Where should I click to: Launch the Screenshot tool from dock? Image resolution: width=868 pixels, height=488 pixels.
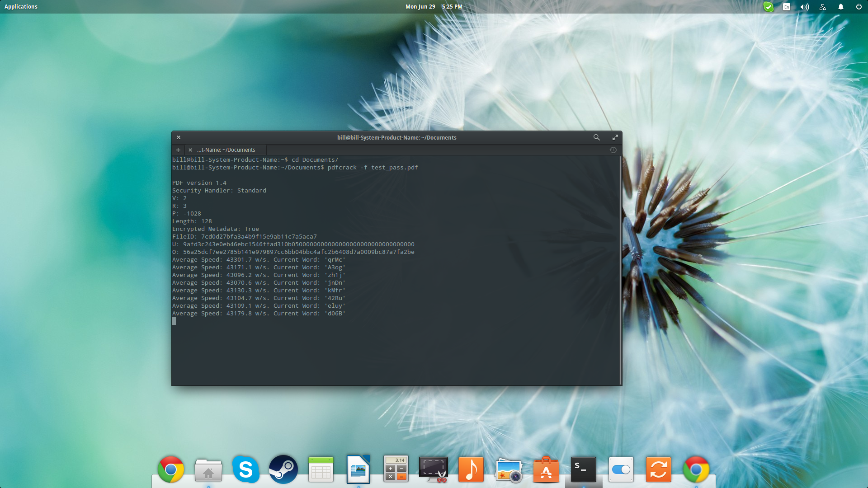[434, 469]
